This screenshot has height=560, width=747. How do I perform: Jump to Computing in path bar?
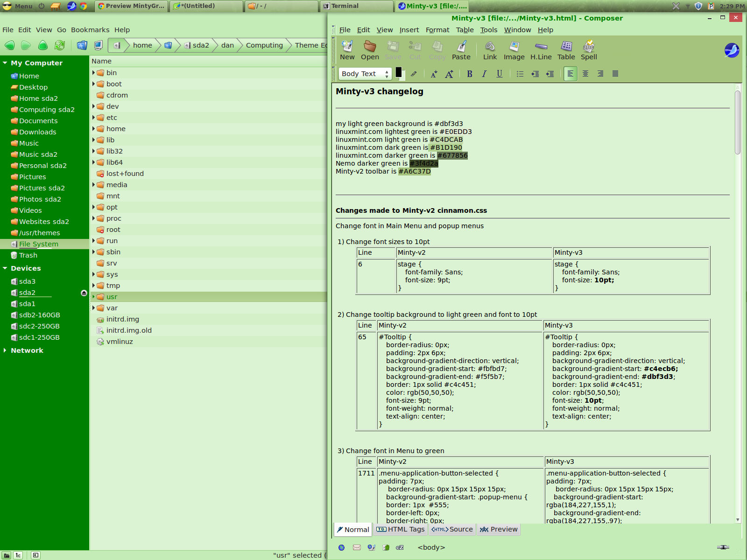264,45
